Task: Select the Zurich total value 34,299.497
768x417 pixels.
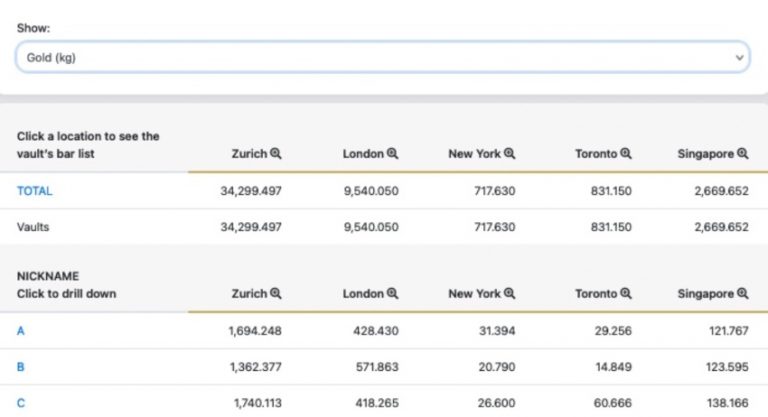Action: coord(251,191)
